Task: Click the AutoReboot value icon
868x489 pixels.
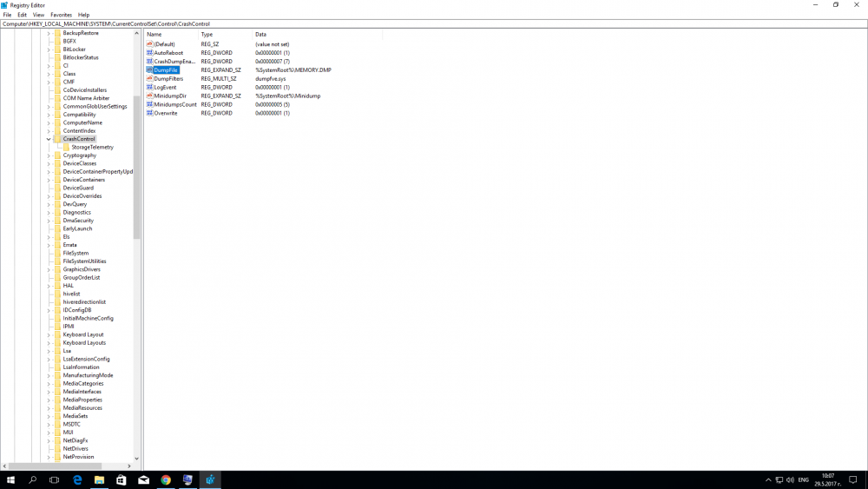Action: (149, 53)
